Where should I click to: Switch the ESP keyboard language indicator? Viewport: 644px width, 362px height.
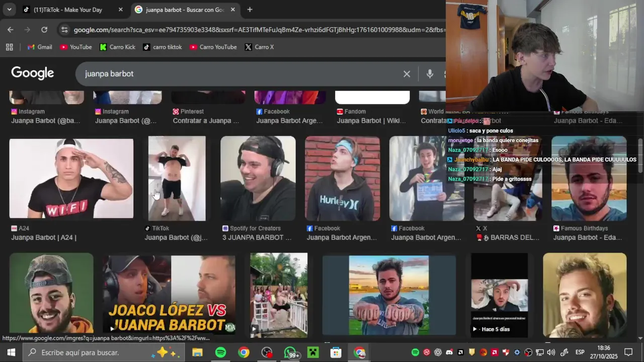(x=580, y=352)
